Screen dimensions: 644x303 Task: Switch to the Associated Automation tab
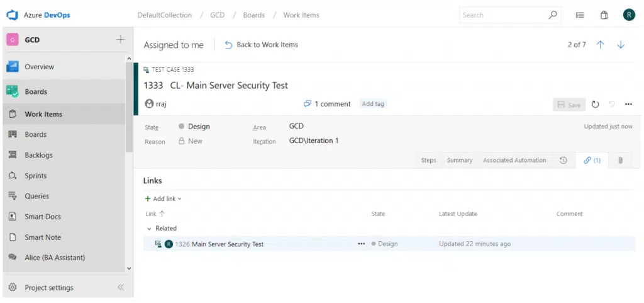pyautogui.click(x=514, y=161)
